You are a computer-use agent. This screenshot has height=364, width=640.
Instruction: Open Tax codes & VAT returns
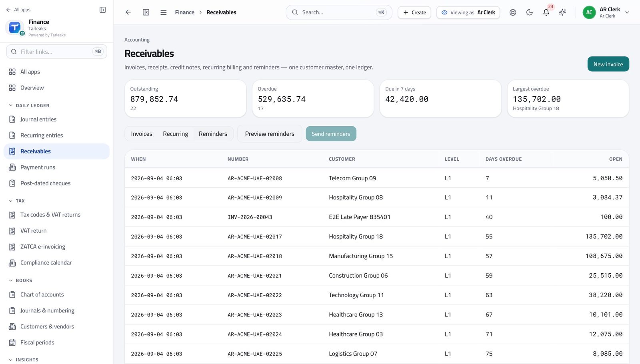pos(56,215)
